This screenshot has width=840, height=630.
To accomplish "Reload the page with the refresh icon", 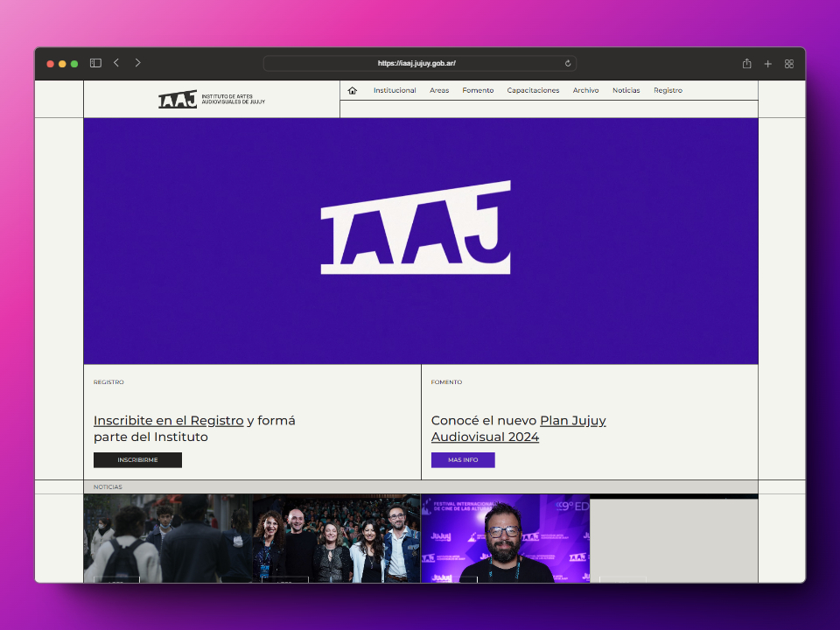I will pos(568,63).
